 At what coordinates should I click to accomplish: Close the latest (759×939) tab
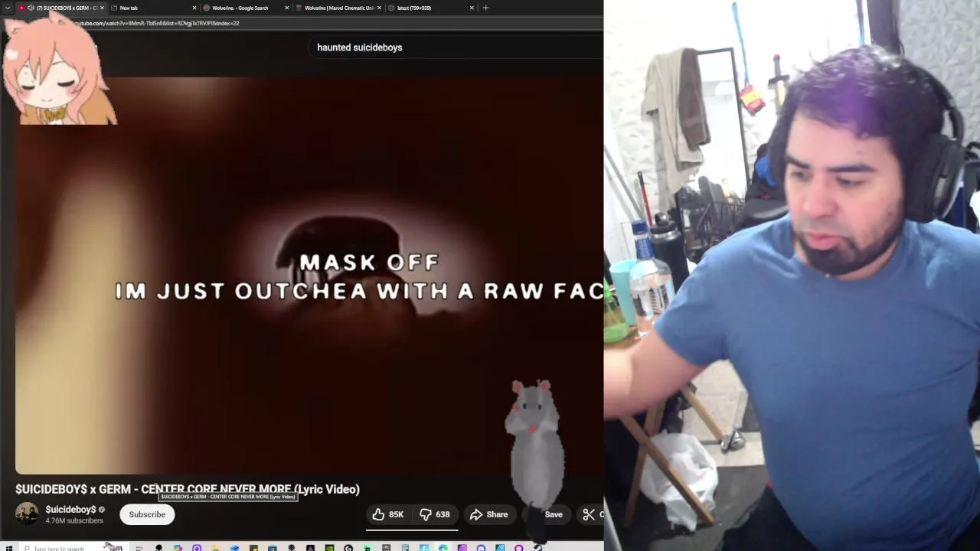click(472, 8)
